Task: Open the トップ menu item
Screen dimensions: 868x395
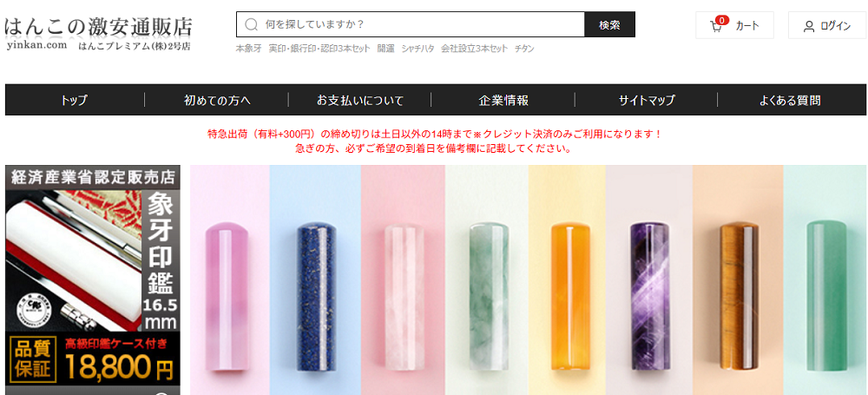Action: (x=74, y=101)
